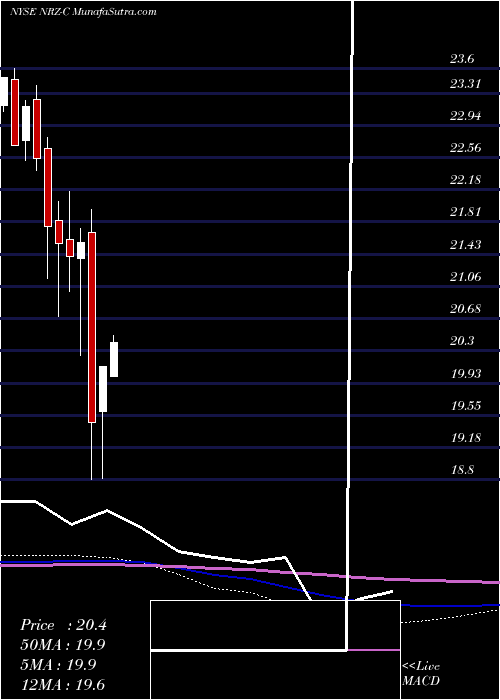The width and height of the screenshot is (500, 700).
Task: Select the 22.56 price axis label
Action: click(x=465, y=148)
